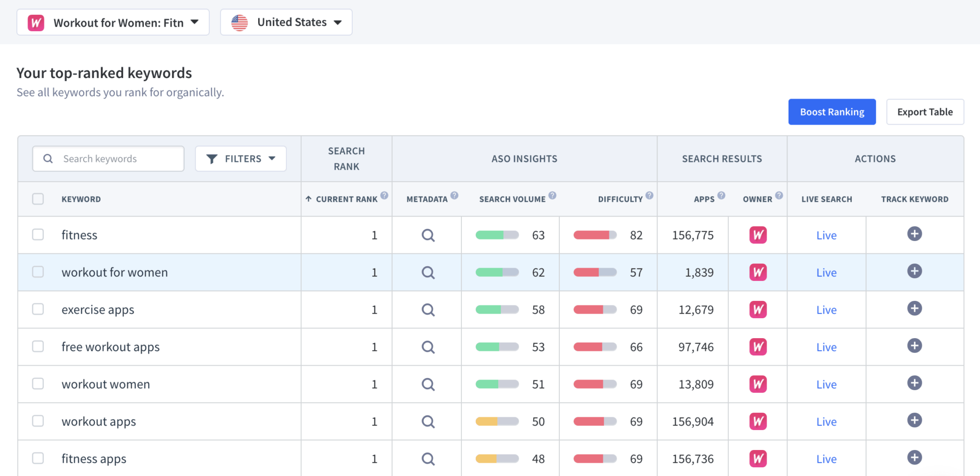Image resolution: width=980 pixels, height=476 pixels.
Task: Open metadata magnifier for workout for women
Action: click(428, 273)
